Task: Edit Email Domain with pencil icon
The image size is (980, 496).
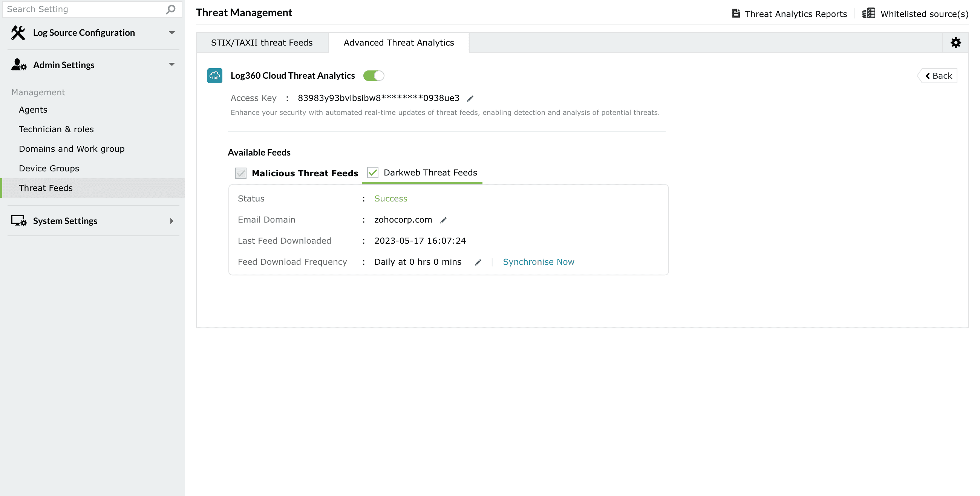Action: [x=443, y=220]
